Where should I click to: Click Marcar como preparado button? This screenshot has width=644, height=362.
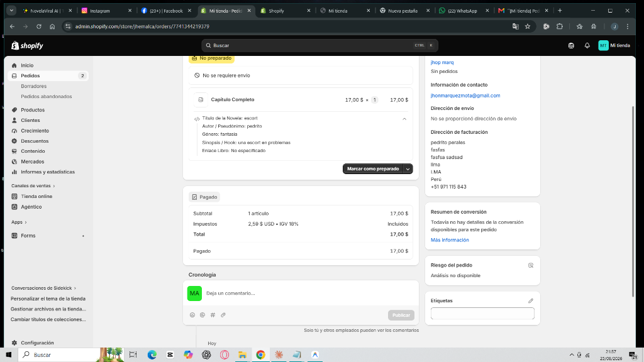[373, 168]
